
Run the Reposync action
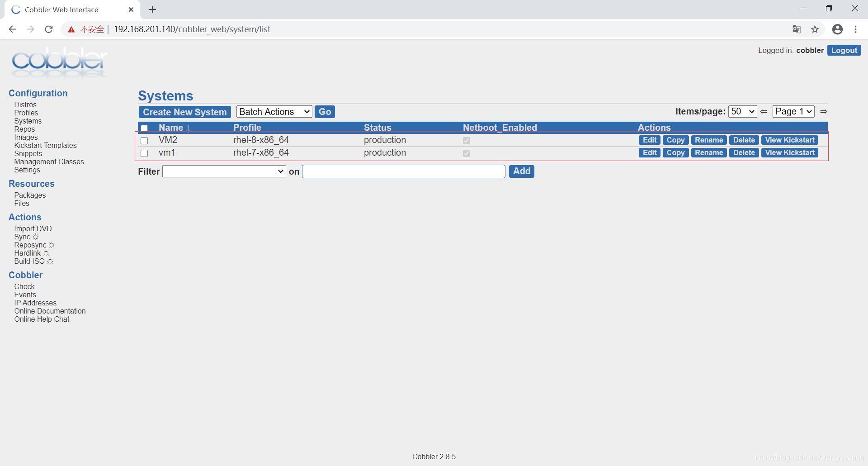click(34, 245)
